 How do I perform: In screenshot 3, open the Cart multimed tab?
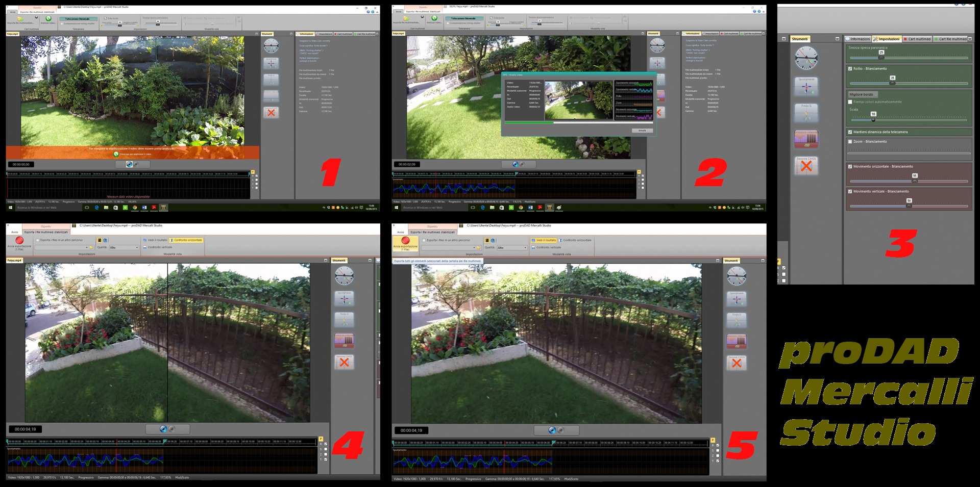917,39
